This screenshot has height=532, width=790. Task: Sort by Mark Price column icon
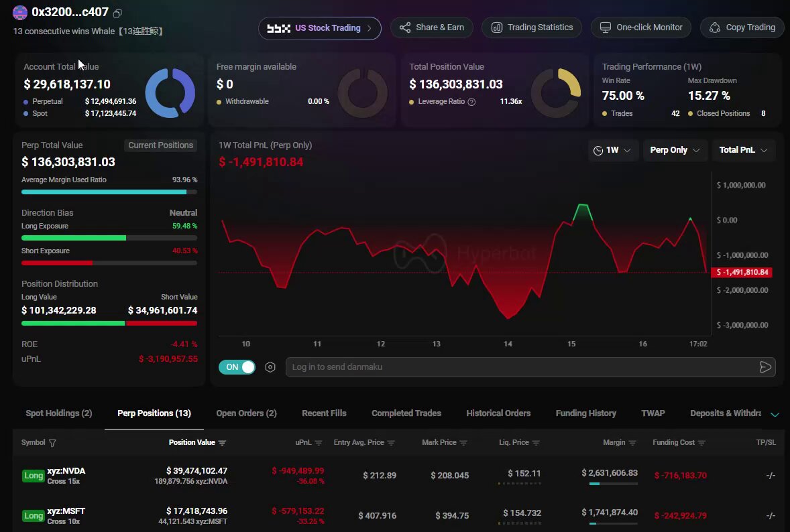pos(463,443)
